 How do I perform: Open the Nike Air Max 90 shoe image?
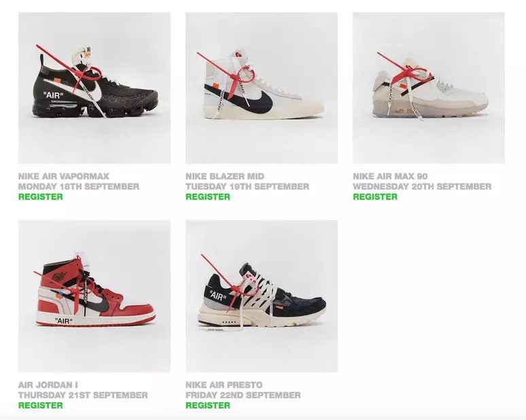pos(428,88)
